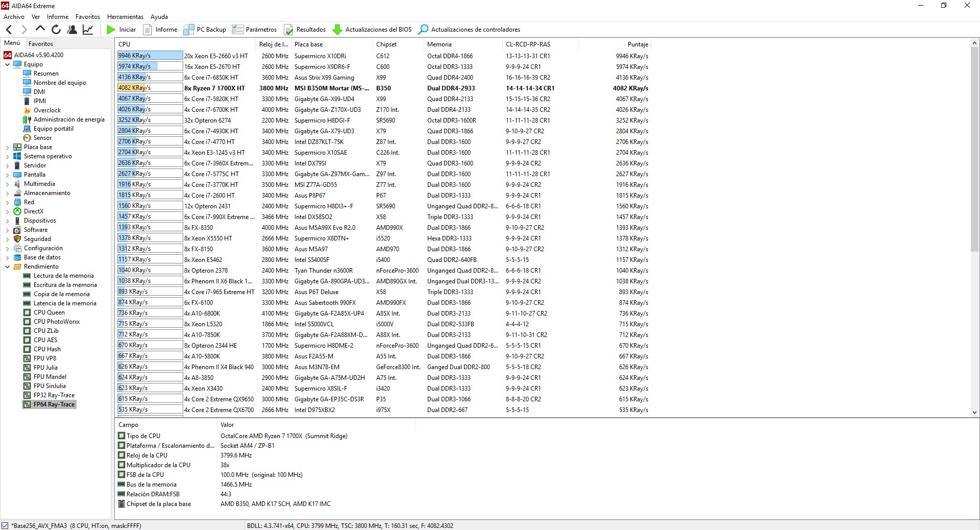Select the CPU PhotoWorxx benchmark icon

pos(27,322)
